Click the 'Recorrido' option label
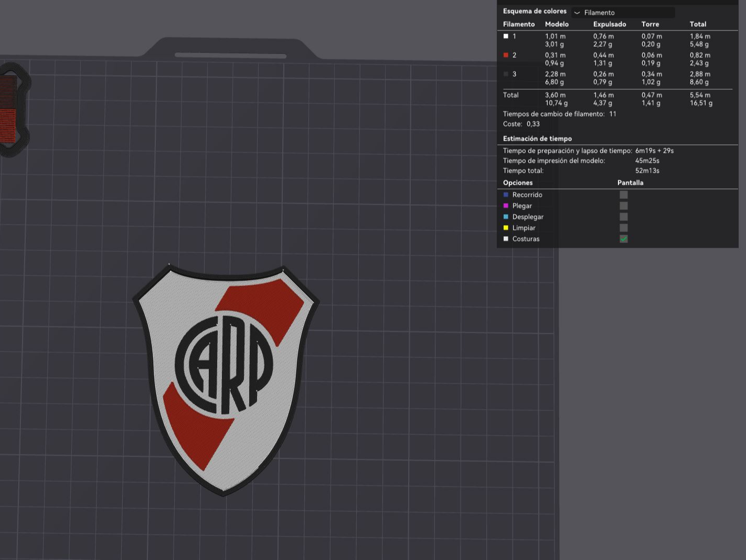 [x=527, y=195]
